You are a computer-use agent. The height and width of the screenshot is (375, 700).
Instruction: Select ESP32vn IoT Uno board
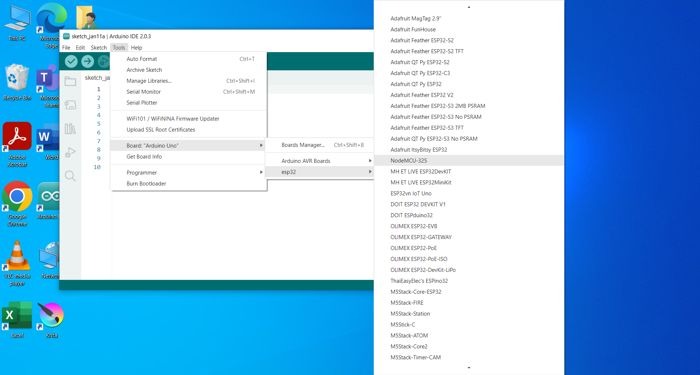[x=469, y=193]
